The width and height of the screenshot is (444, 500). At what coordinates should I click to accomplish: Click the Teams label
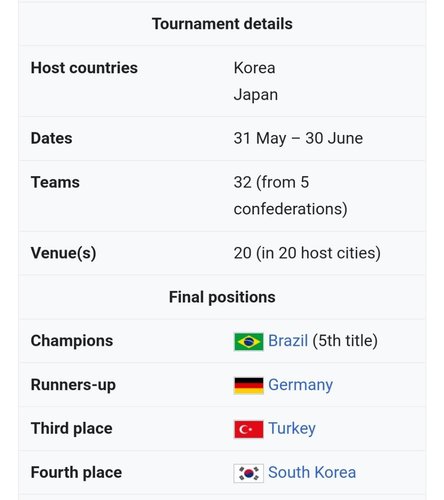(x=55, y=182)
